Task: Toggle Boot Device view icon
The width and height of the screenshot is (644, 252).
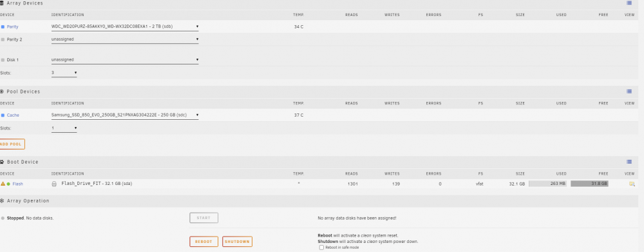Action: tap(629, 162)
